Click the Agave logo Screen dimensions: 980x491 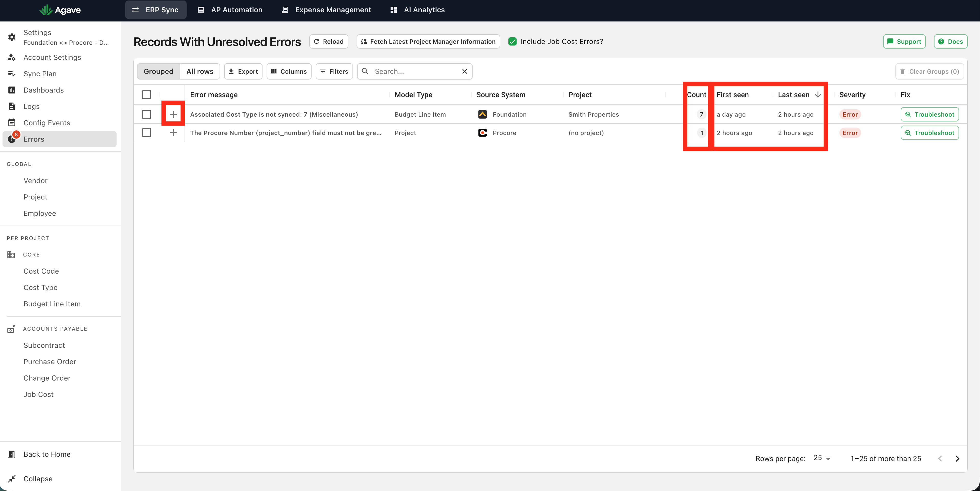tap(60, 10)
